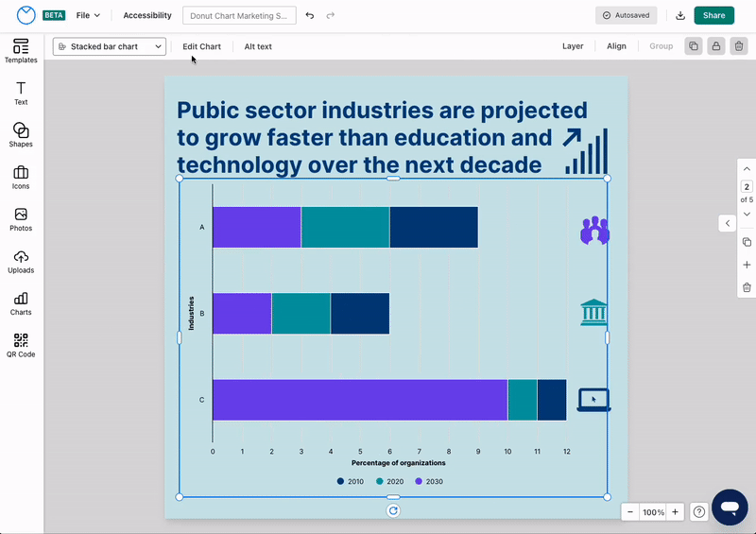Lock the selected chart element

point(716,46)
